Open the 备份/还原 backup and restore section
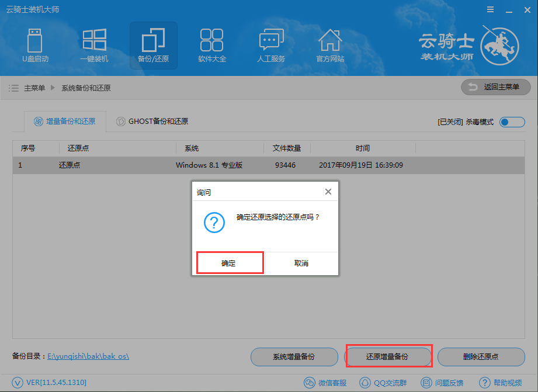Viewport: 538px width, 392px height. [x=153, y=46]
